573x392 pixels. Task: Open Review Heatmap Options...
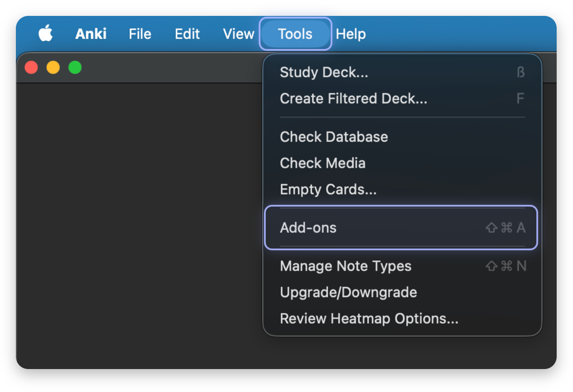(x=402, y=318)
